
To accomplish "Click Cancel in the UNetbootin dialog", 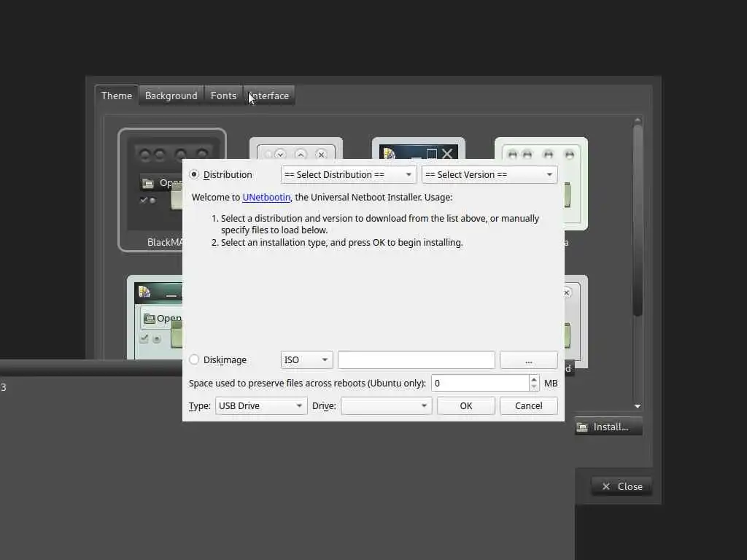I will (x=528, y=405).
